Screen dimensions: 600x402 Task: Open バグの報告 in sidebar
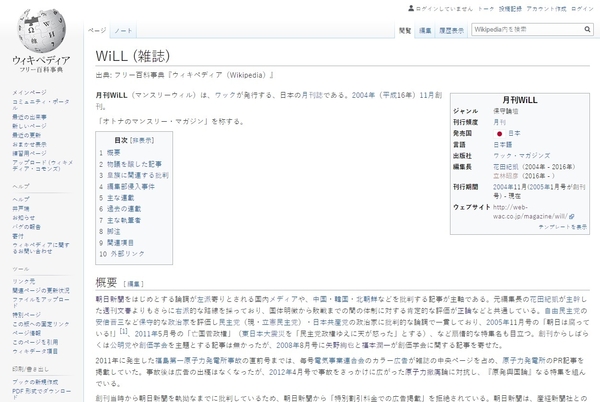[x=26, y=227]
